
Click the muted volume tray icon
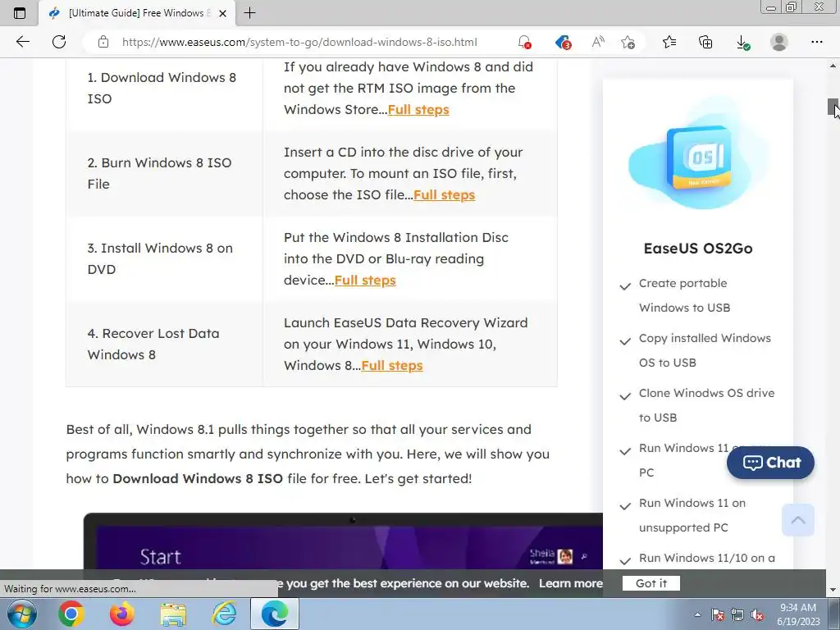tap(757, 614)
